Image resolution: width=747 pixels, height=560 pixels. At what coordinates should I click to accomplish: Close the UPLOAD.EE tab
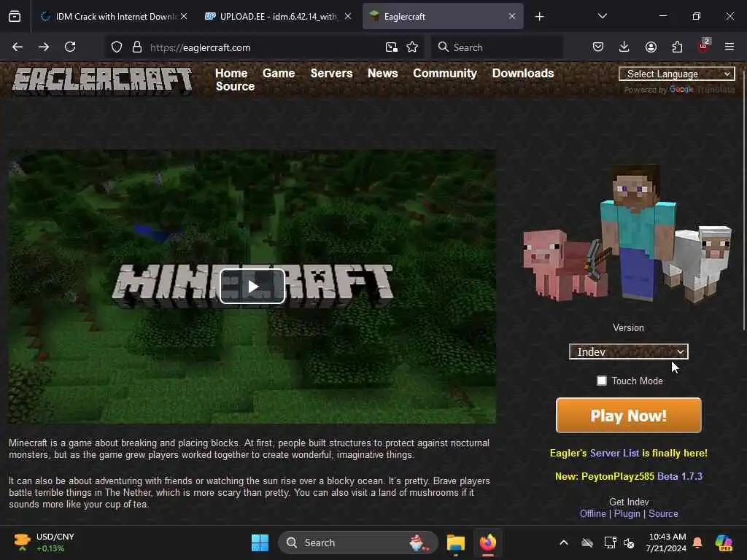coord(348,16)
